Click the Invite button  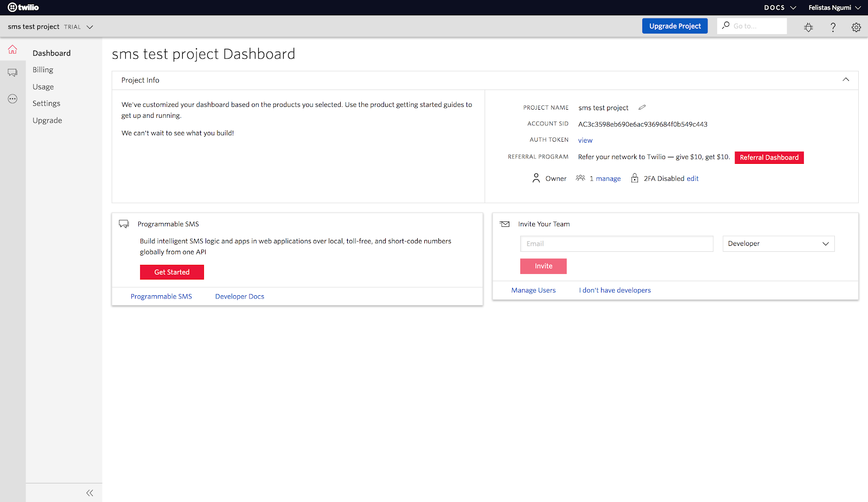tap(544, 266)
